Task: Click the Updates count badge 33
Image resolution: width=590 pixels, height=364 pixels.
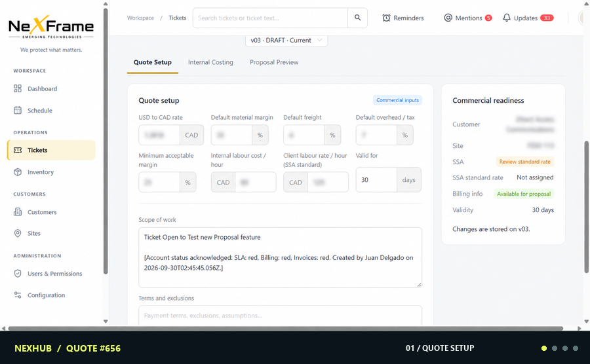Action: click(x=547, y=18)
